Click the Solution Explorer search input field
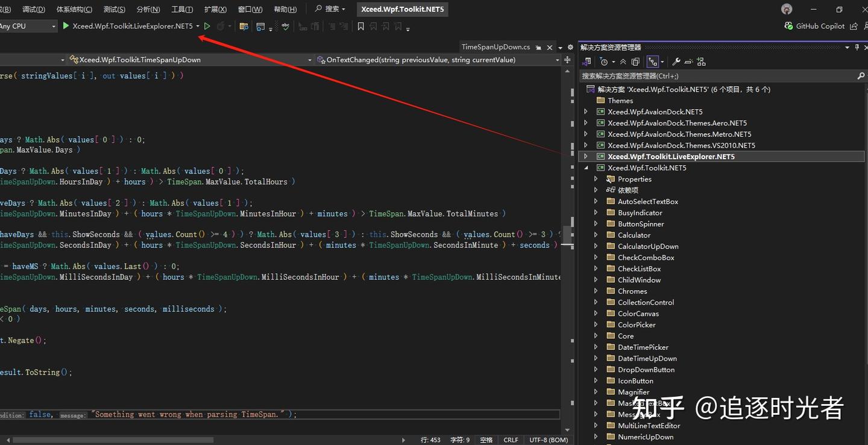The image size is (868, 445). (717, 76)
